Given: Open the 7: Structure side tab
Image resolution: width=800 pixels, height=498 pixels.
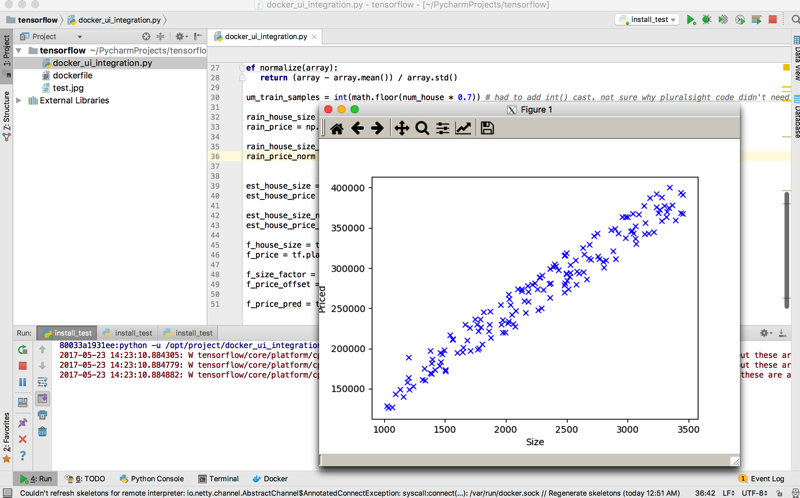Looking at the screenshot, I should (x=6, y=116).
